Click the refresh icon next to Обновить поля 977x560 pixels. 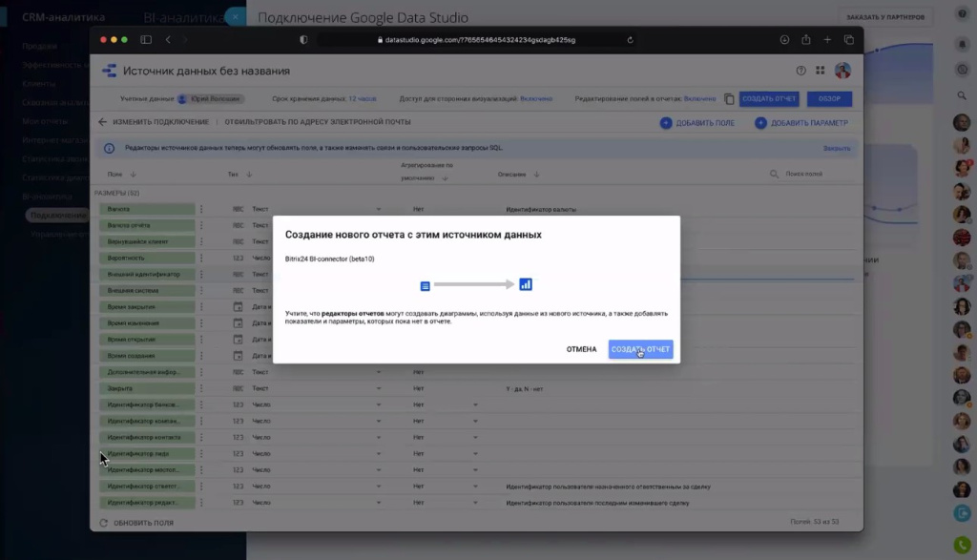pyautogui.click(x=102, y=523)
